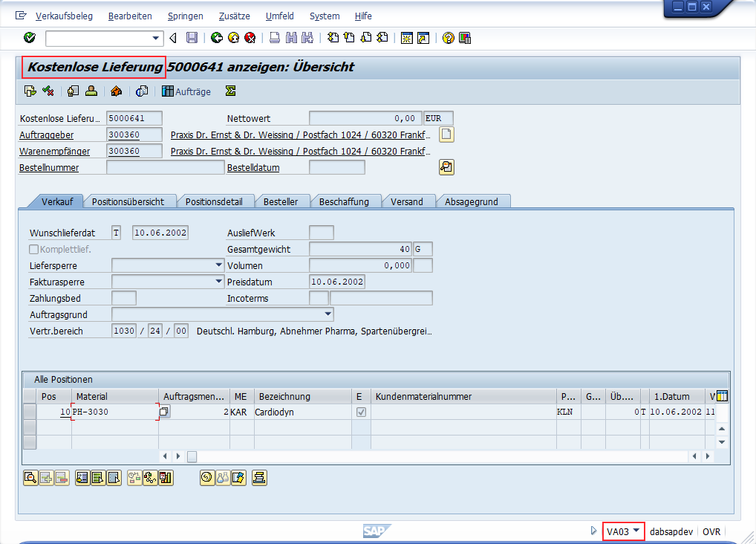Click the Save diskette icon
This screenshot has width=756, height=544.
[192, 38]
